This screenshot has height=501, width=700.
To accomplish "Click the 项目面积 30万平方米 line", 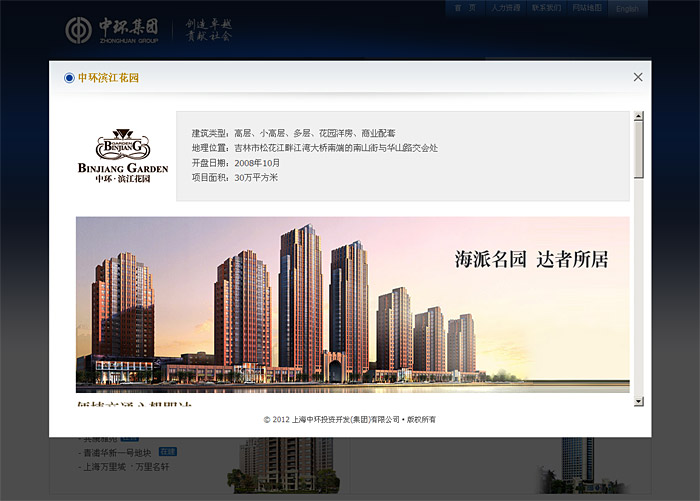I will 235,178.
